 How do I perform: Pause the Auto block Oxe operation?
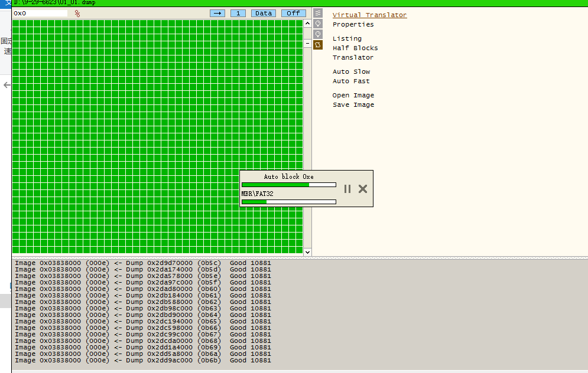[347, 188]
